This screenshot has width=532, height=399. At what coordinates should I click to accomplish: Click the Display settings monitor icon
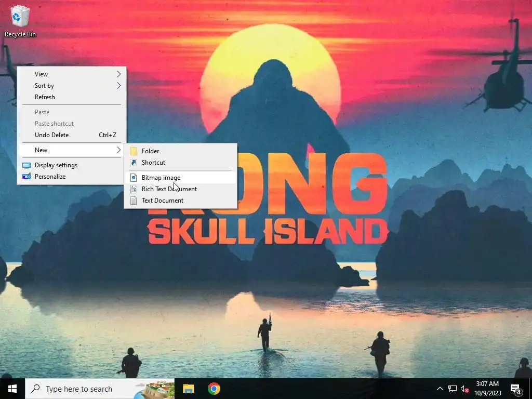[x=26, y=165]
